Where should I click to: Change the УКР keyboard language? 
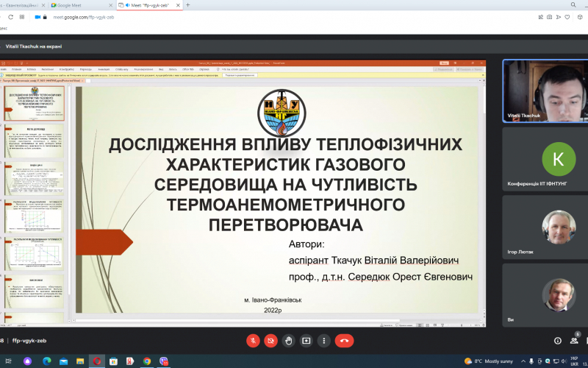(x=574, y=361)
